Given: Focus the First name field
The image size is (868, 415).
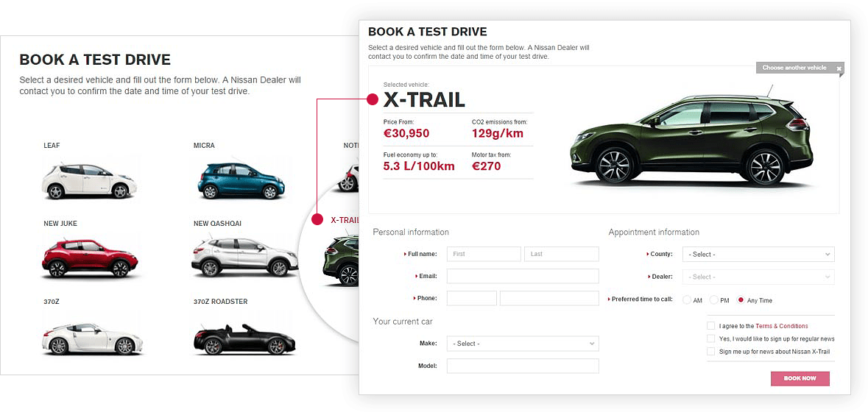Looking at the screenshot, I should 484,254.
